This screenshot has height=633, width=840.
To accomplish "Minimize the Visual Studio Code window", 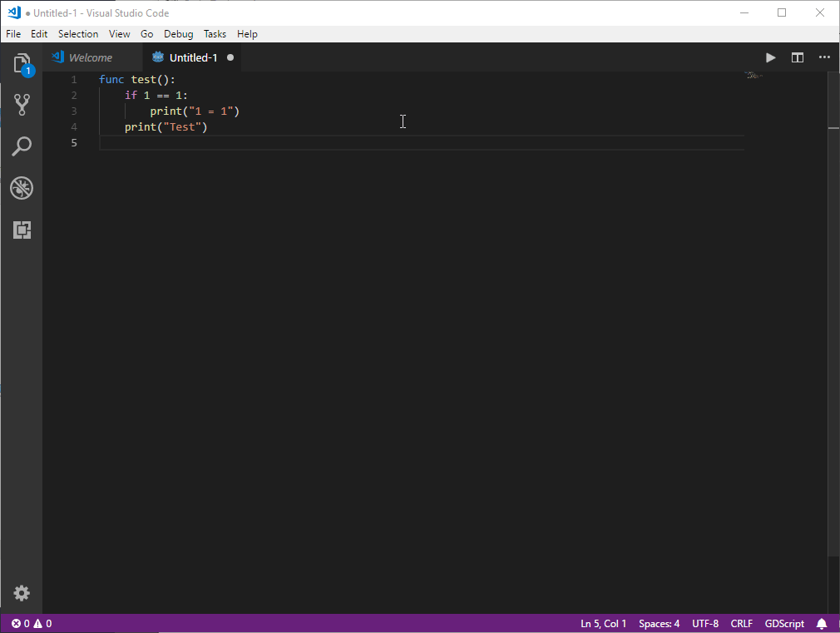I will pos(744,12).
